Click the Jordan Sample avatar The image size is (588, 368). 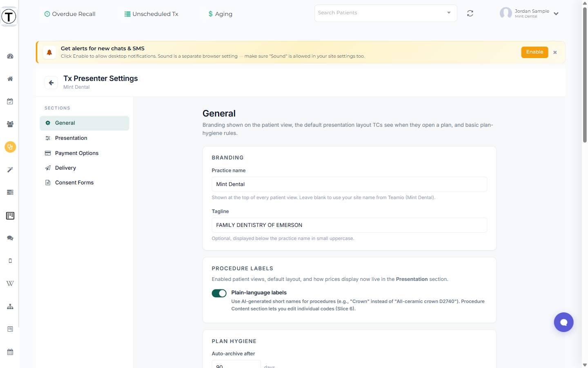[506, 13]
